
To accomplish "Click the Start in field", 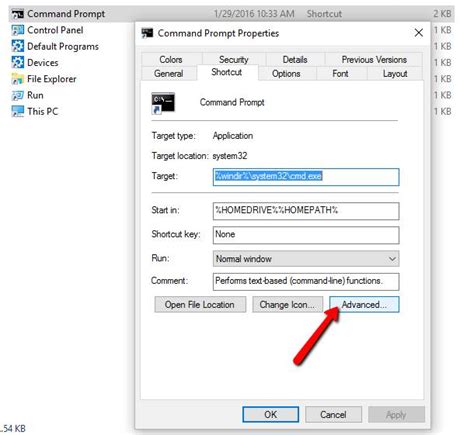I will point(306,211).
